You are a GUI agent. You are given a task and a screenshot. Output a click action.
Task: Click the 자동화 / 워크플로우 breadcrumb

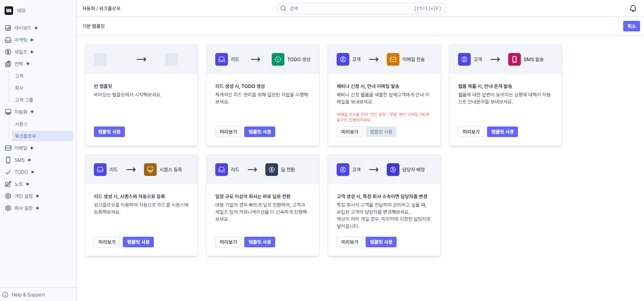click(101, 8)
